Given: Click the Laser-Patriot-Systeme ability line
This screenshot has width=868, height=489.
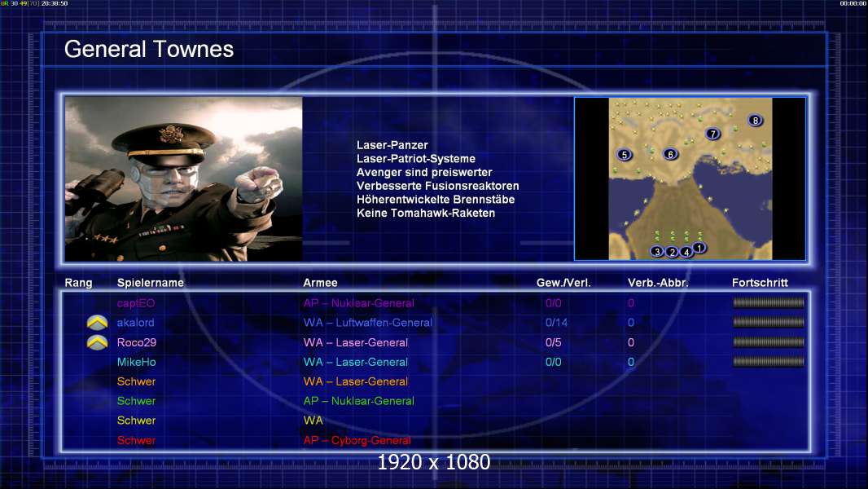Looking at the screenshot, I should (416, 158).
